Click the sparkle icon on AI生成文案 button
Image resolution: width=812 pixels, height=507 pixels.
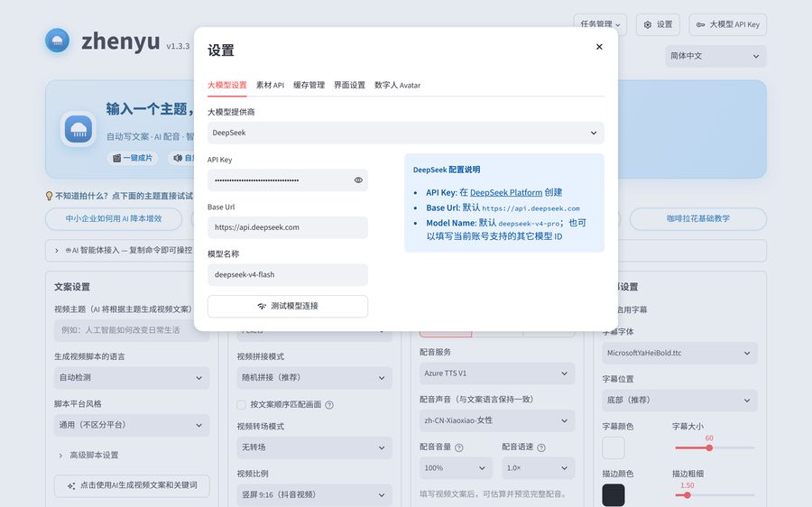(71, 485)
